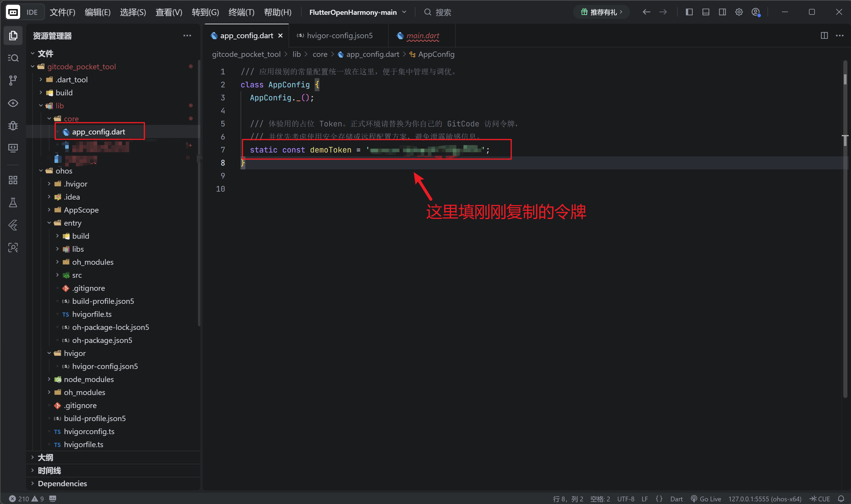The image size is (851, 504).
Task: Open the Extensions grid icon
Action: coord(13,180)
